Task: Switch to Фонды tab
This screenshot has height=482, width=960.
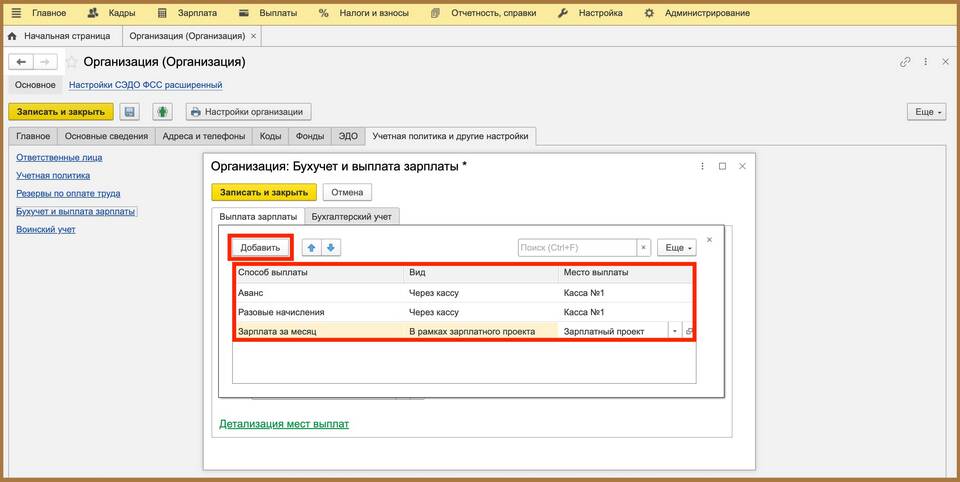Action: 310,136
